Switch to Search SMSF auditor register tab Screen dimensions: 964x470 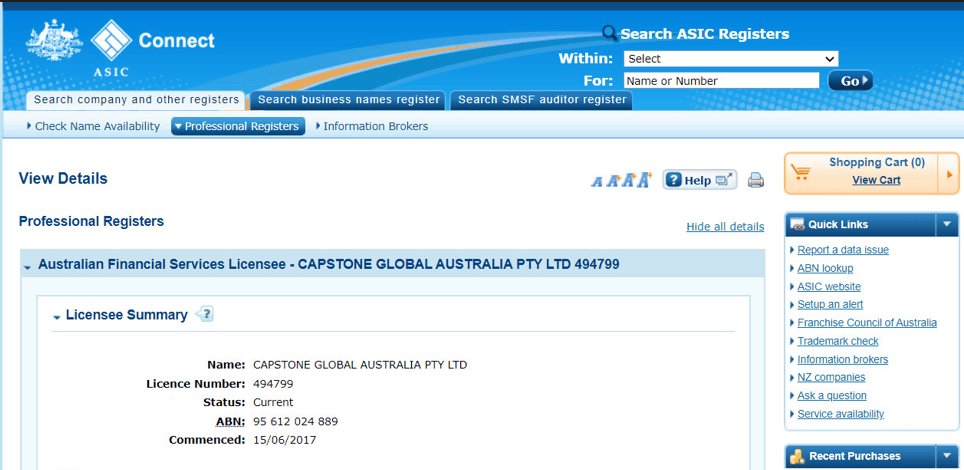coord(541,100)
